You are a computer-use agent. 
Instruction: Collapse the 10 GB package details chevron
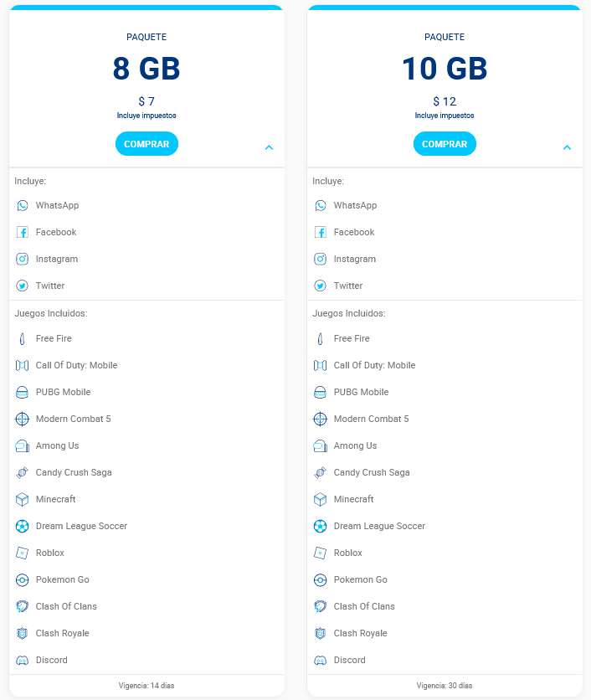tap(567, 147)
